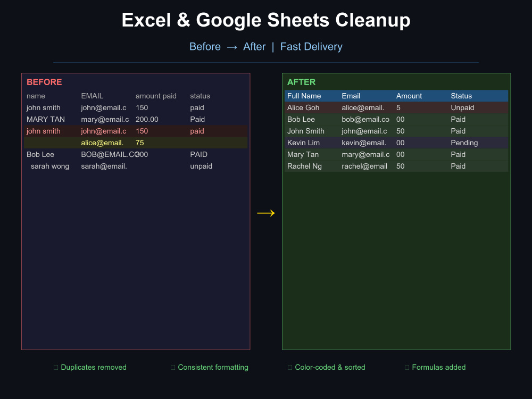Select the uppercase PAID status cell
This screenshot has height=399, width=532.
pyautogui.click(x=199, y=154)
